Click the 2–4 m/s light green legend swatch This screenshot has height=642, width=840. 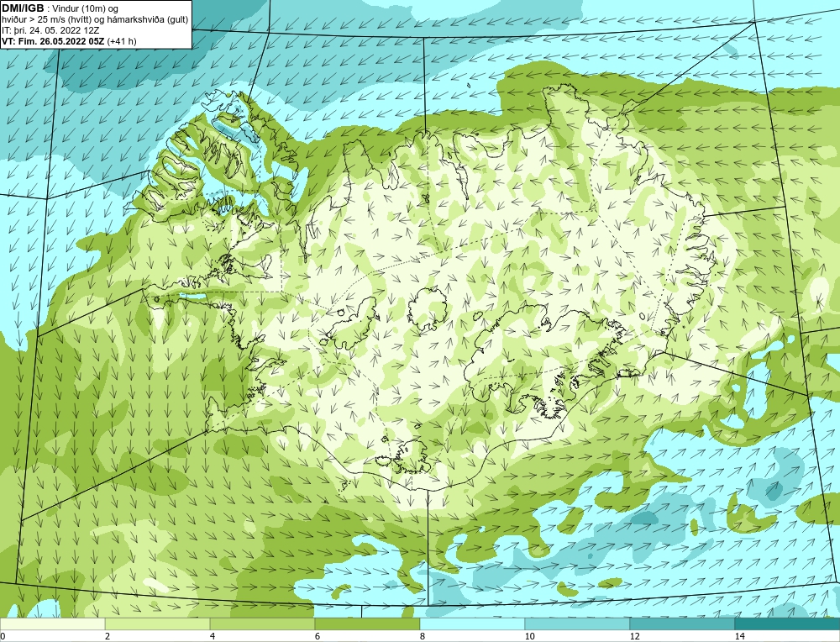point(158,624)
